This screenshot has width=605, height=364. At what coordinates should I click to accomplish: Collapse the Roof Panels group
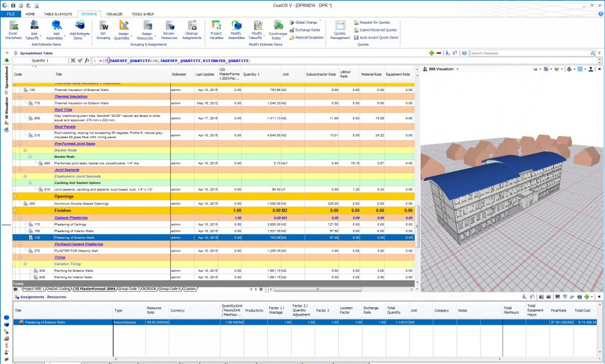pyautogui.click(x=21, y=126)
